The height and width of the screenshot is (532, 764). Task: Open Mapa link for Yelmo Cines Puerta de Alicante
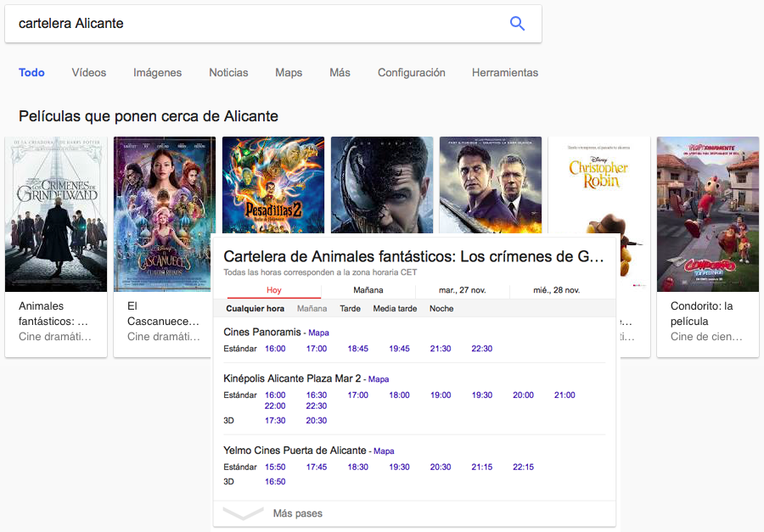pyautogui.click(x=384, y=451)
